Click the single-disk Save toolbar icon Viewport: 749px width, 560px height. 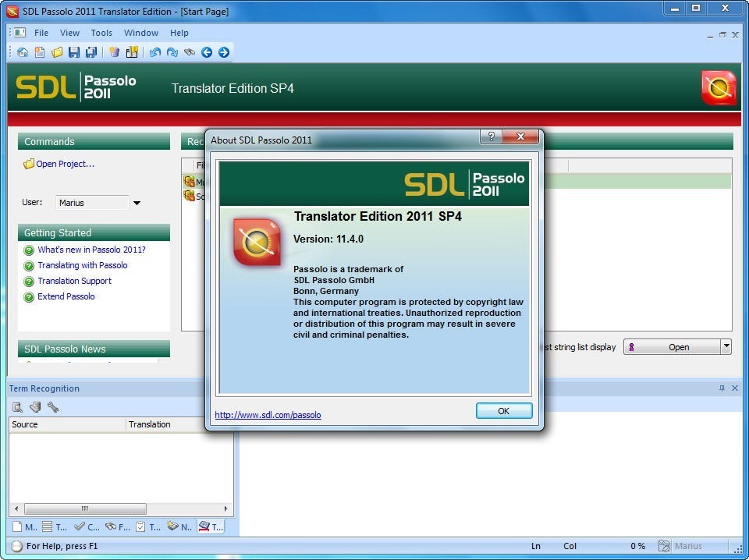[74, 52]
